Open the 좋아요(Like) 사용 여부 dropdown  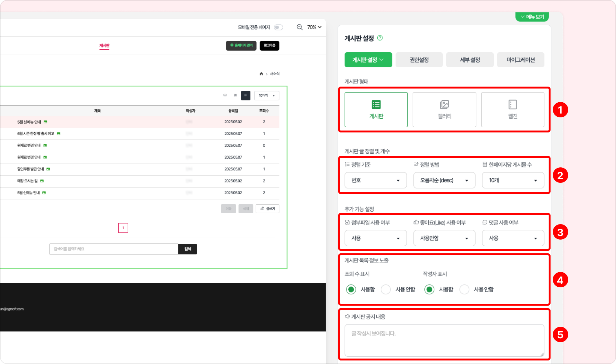444,238
